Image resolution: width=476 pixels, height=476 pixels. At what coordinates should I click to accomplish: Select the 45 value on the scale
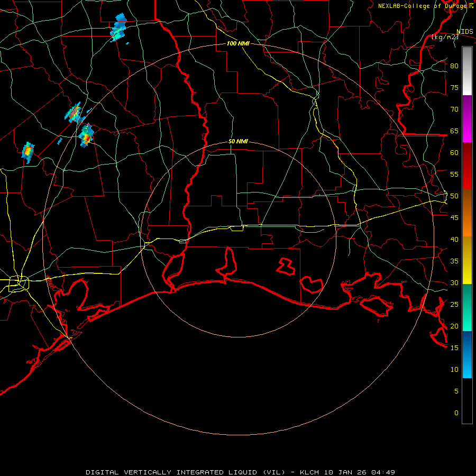pyautogui.click(x=454, y=218)
